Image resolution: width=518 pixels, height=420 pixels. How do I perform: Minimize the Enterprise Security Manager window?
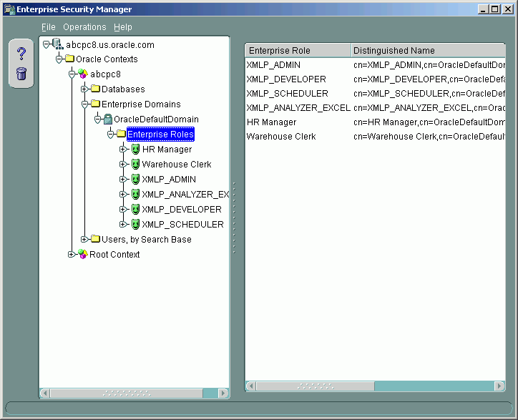(484, 9)
